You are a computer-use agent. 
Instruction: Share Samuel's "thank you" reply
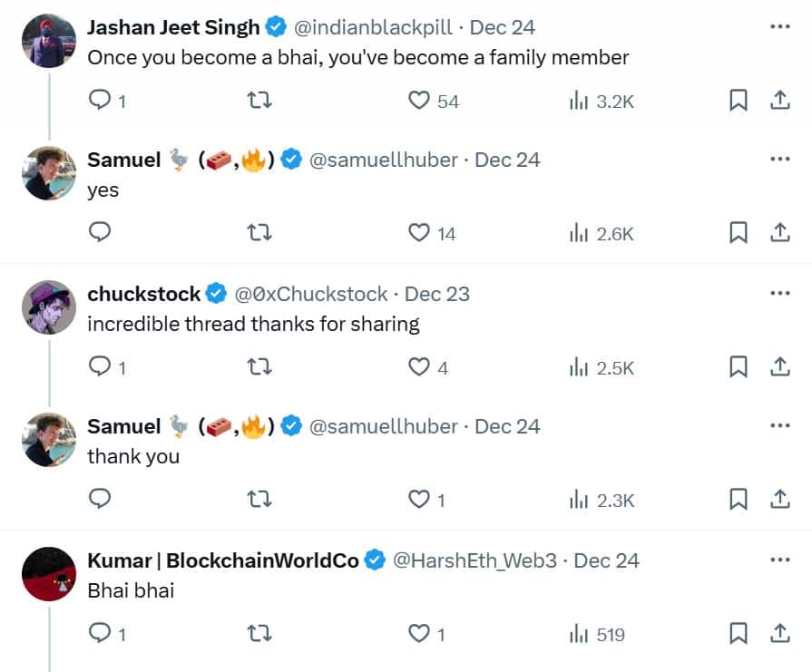click(x=779, y=500)
